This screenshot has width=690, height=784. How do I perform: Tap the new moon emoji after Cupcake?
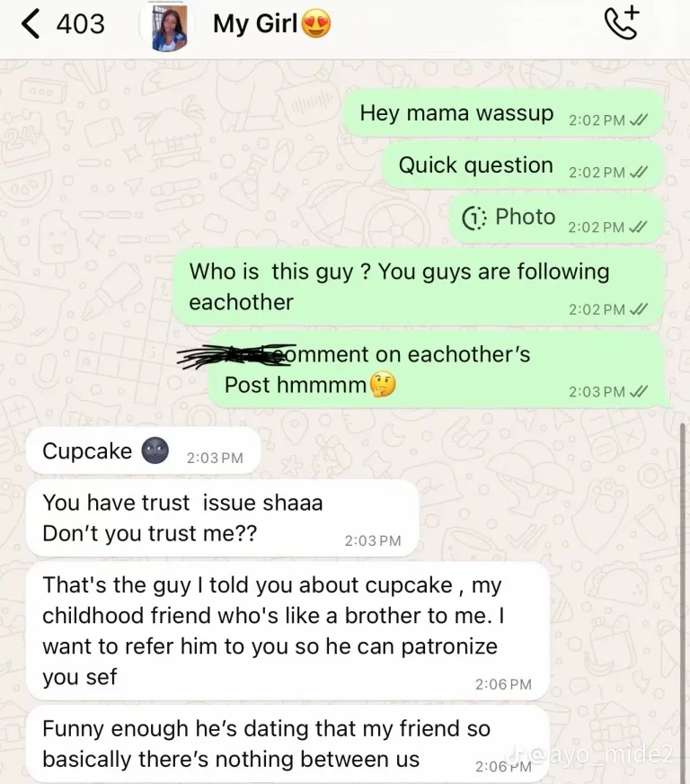tap(155, 450)
